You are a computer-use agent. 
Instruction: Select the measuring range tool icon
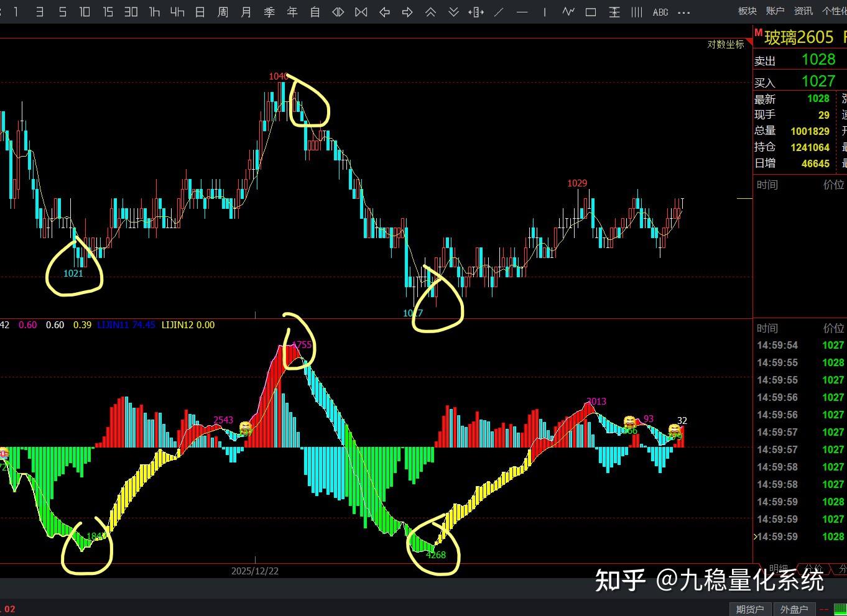click(476, 12)
